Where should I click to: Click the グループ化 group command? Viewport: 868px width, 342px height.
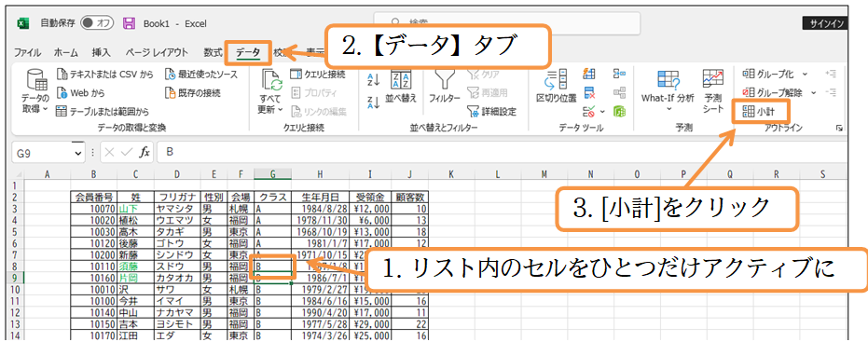768,75
